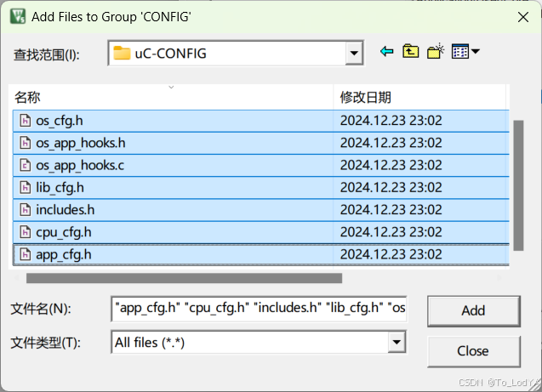Select the os_app_hooks.h file name
The image size is (542, 392).
pos(81,144)
